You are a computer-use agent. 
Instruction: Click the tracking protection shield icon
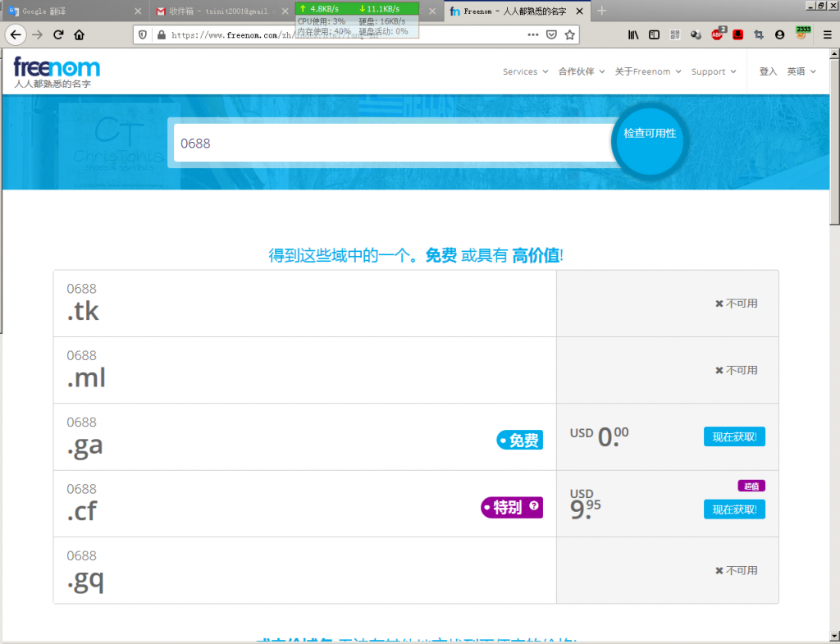[x=143, y=34]
